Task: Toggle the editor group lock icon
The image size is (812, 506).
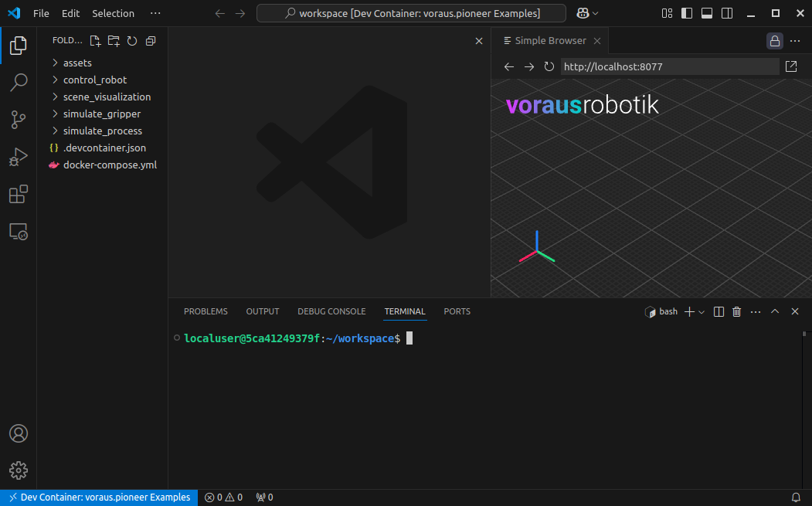Action: click(775, 41)
